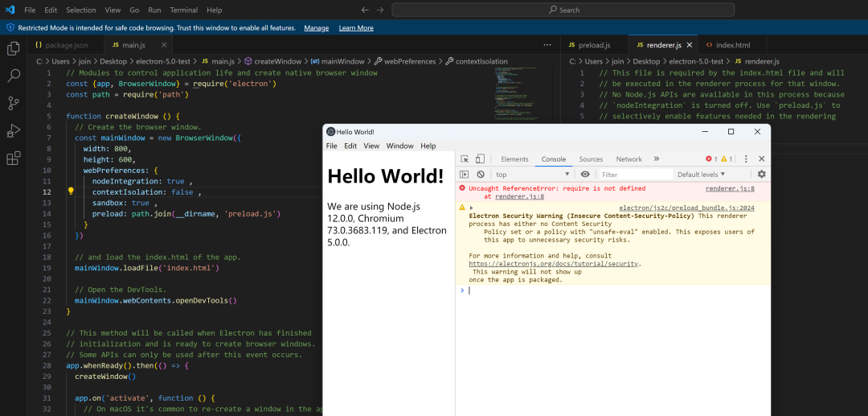Open the Extensions view
Viewport: 868px width, 416px height.
(13, 158)
